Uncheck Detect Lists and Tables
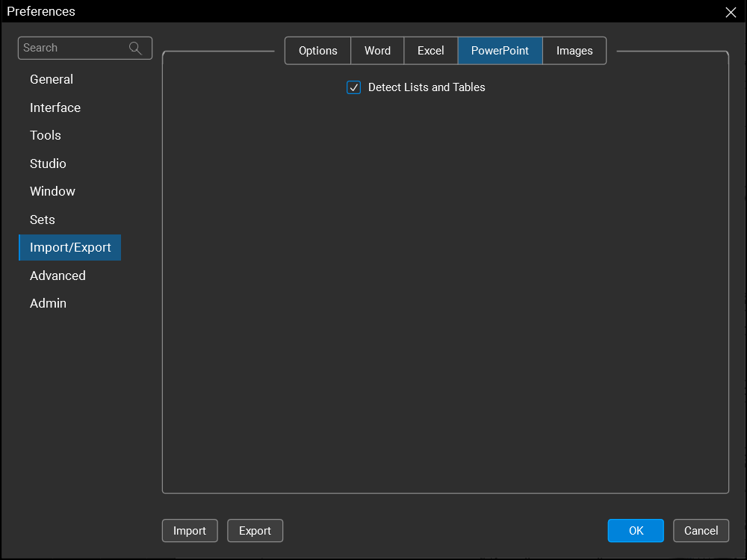Viewport: 747px width, 560px height. [354, 87]
